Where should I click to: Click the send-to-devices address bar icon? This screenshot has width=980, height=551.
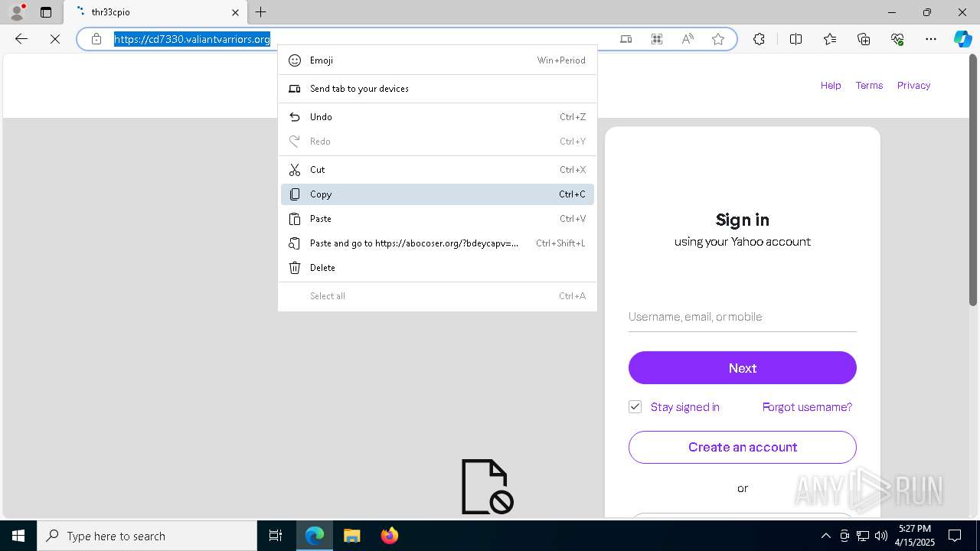click(x=626, y=39)
